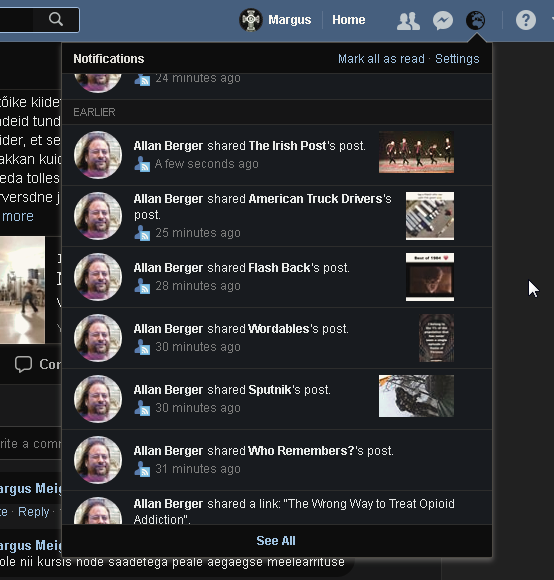Open the Messenger chat bubble icon
Image resolution: width=554 pixels, height=580 pixels.
pos(443,20)
